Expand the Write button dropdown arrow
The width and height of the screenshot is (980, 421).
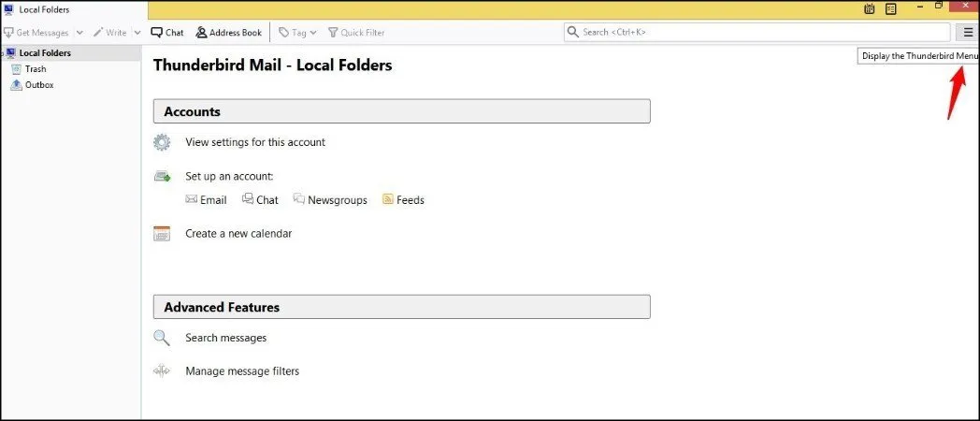[x=137, y=33]
